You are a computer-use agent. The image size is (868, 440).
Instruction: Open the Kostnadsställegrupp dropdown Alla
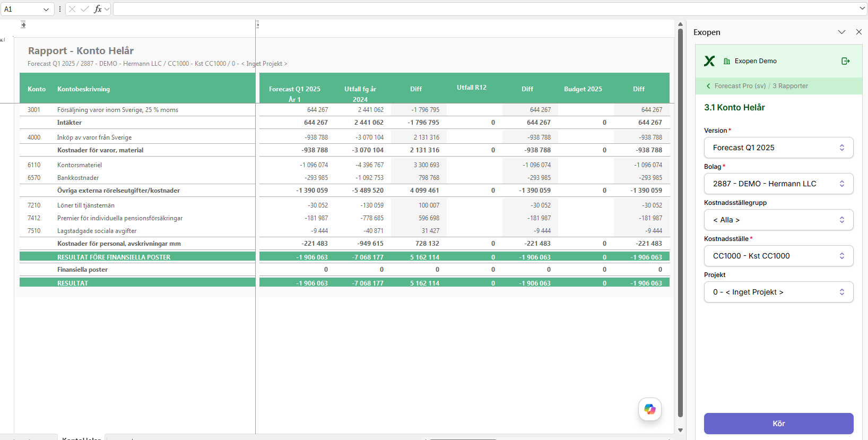pyautogui.click(x=779, y=220)
